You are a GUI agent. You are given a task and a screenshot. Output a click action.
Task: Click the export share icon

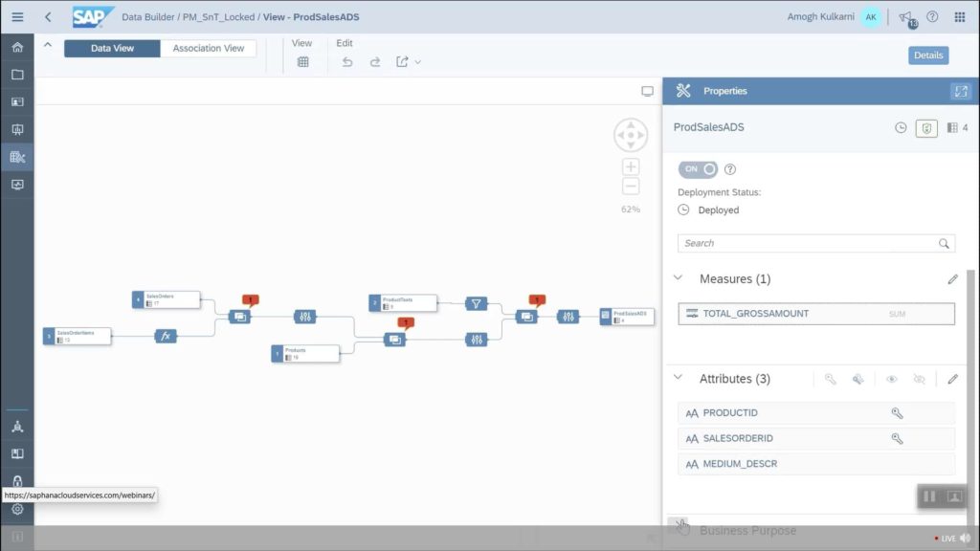tap(402, 62)
